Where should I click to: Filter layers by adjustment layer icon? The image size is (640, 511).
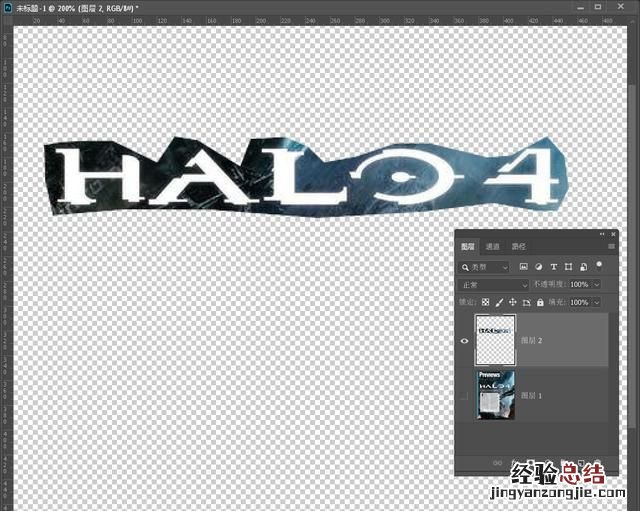click(538, 267)
